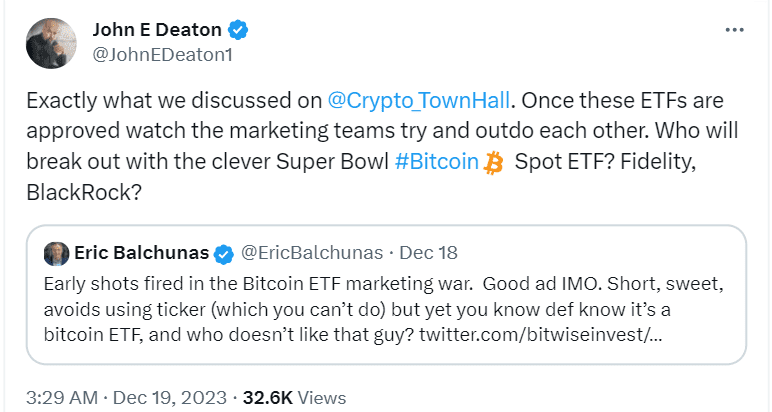Screen dimensions: 772x412
Task: Follow the @Crypto_TownHall mention link
Action: (x=424, y=101)
